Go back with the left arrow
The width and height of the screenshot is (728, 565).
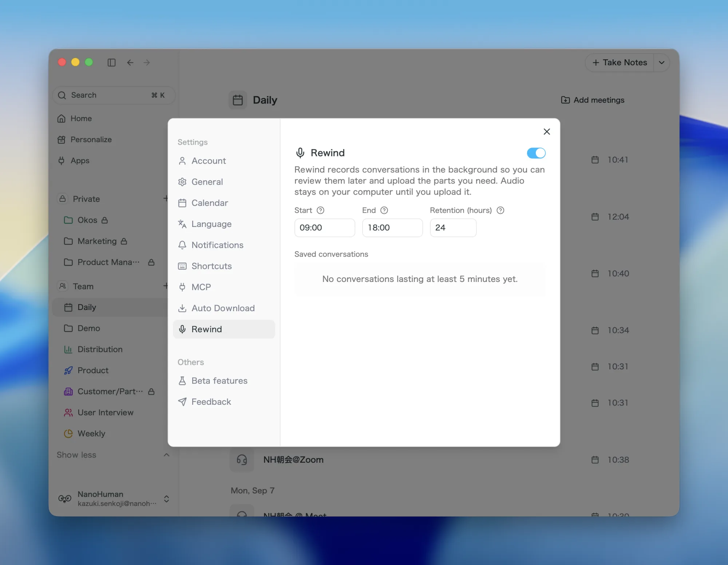tap(130, 63)
